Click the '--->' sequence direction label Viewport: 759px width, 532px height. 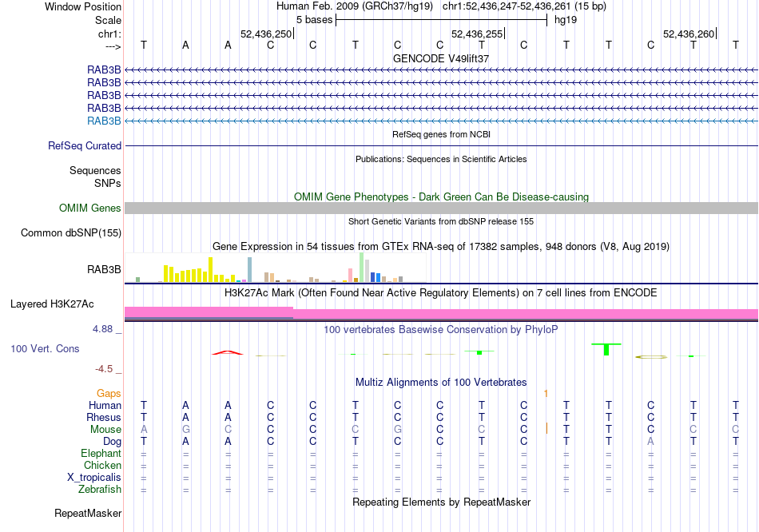pos(113,46)
